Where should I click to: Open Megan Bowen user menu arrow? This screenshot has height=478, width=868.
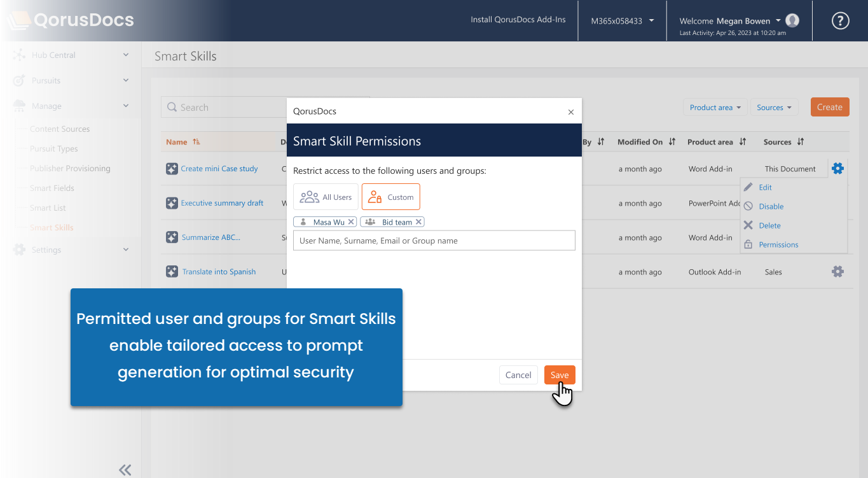[778, 21]
